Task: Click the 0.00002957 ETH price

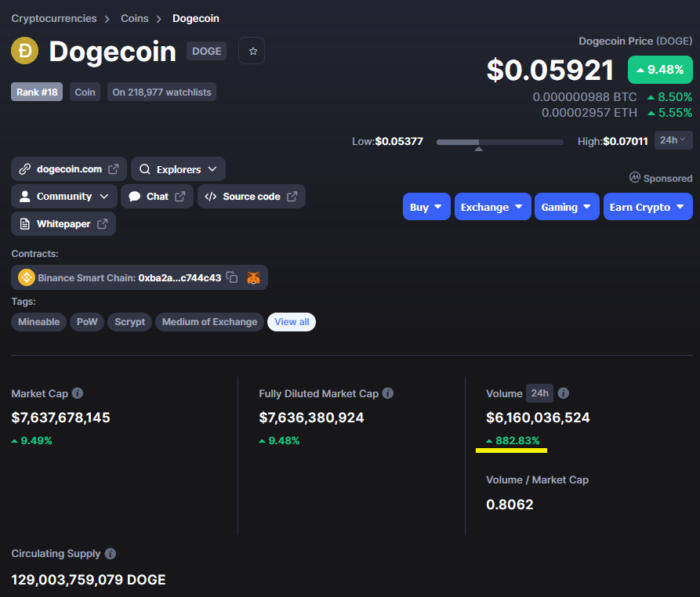Action: point(589,113)
